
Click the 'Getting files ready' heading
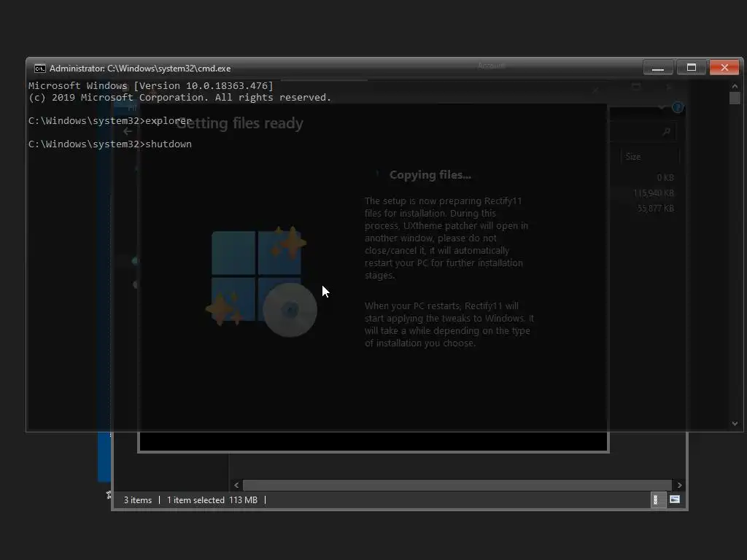[x=239, y=123]
